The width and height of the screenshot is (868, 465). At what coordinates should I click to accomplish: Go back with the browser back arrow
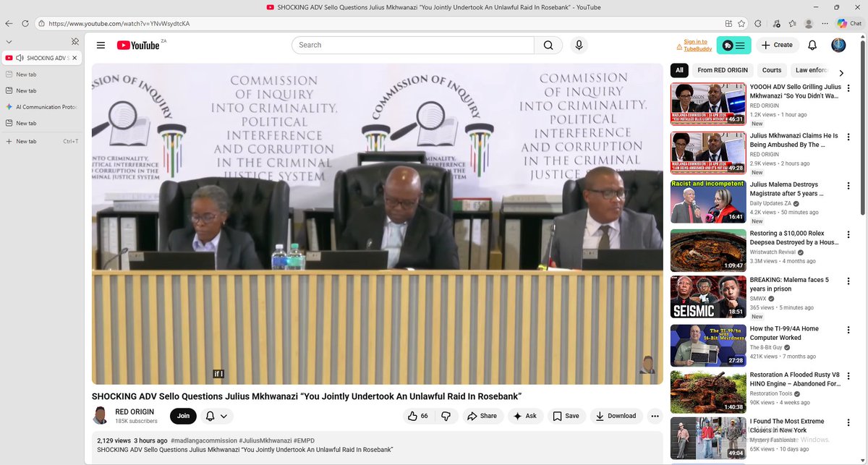[x=9, y=23]
